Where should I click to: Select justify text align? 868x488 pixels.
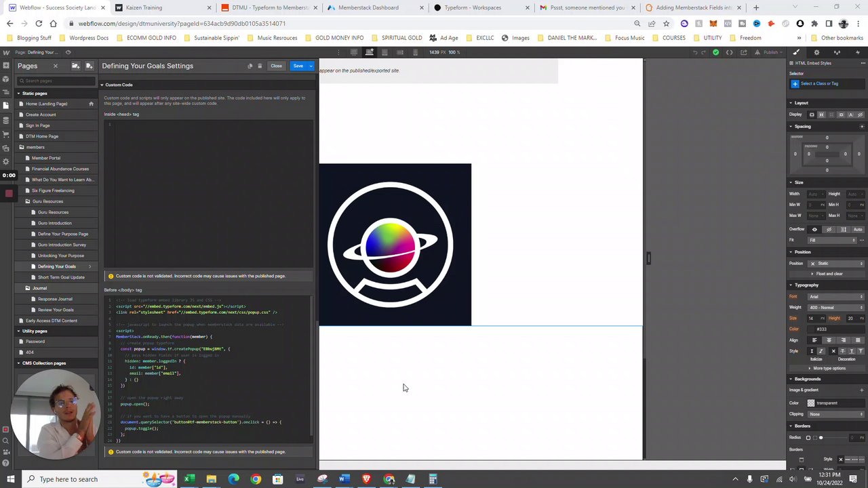[x=859, y=340]
